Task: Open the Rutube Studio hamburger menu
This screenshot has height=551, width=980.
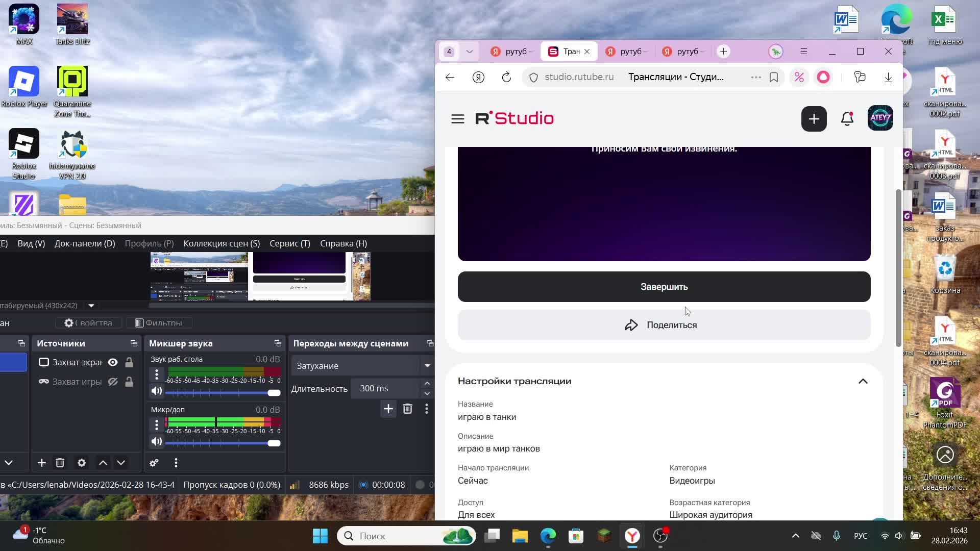Action: (457, 119)
